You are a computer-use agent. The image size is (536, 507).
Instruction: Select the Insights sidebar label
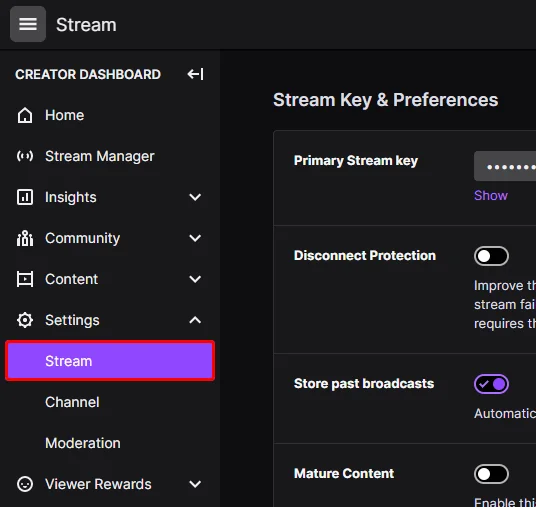click(71, 197)
